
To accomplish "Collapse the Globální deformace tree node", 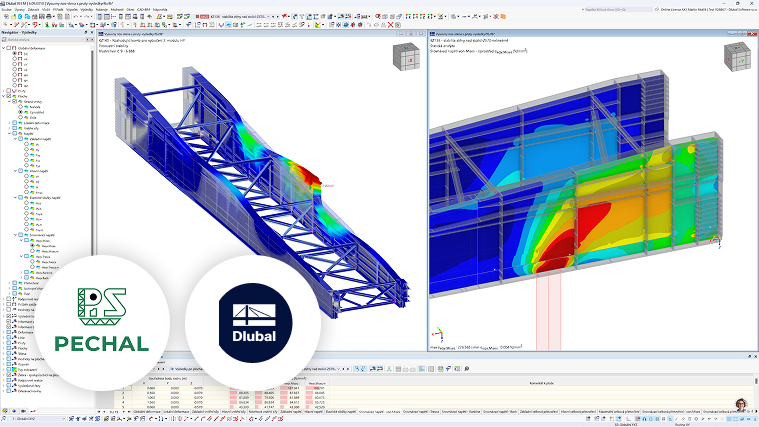I will [3, 48].
